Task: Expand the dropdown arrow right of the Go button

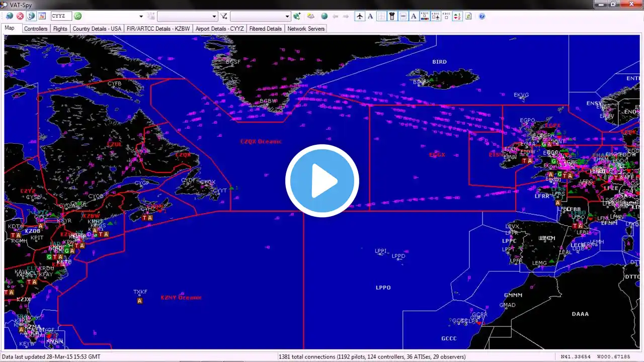Action: coord(141,16)
